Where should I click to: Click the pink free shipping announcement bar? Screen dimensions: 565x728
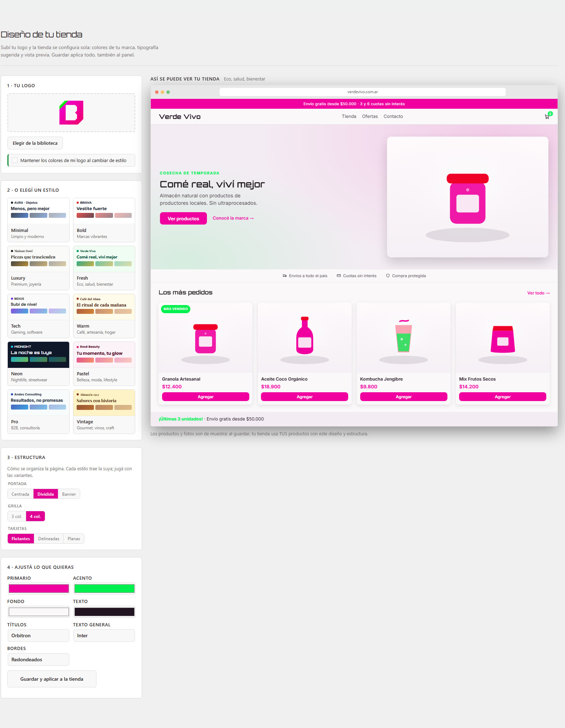354,104
